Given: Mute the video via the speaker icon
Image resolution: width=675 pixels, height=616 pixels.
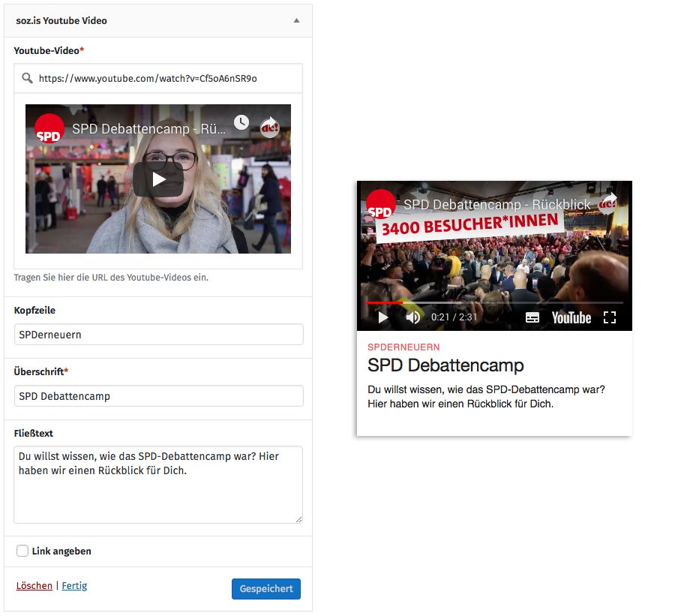Looking at the screenshot, I should [412, 317].
